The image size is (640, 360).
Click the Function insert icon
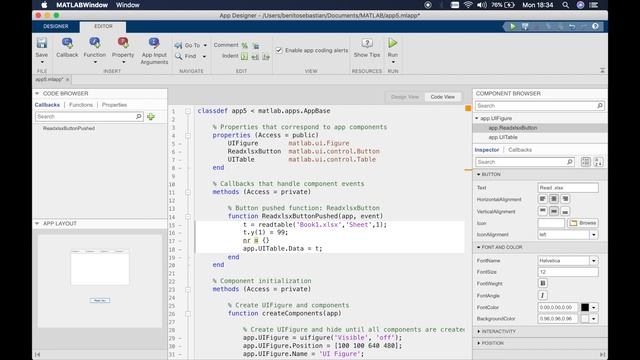click(x=95, y=43)
